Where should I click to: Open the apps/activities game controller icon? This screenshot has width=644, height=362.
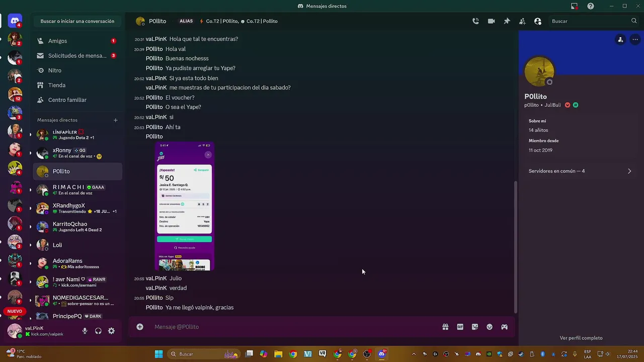[x=504, y=327]
